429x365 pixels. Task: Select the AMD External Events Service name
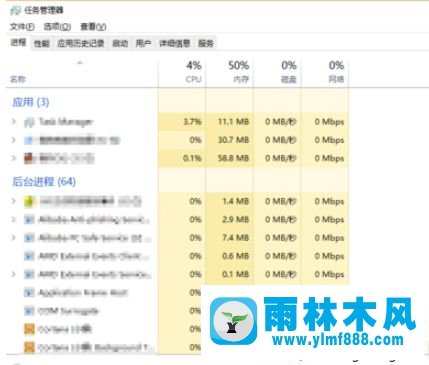[95, 274]
